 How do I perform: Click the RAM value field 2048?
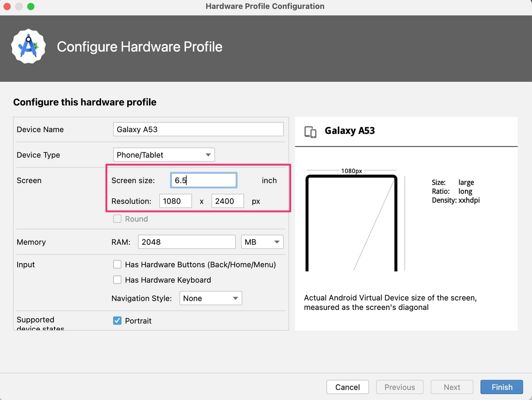[187, 242]
